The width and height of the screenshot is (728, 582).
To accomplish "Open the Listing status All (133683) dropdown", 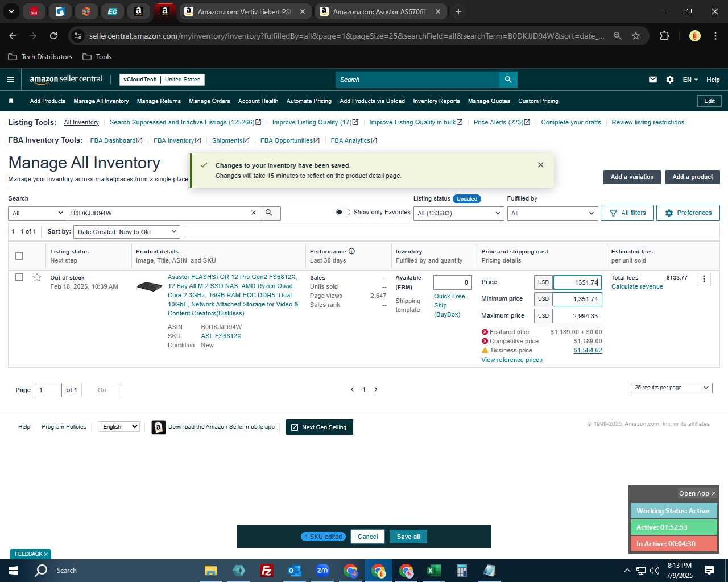I will coord(459,213).
